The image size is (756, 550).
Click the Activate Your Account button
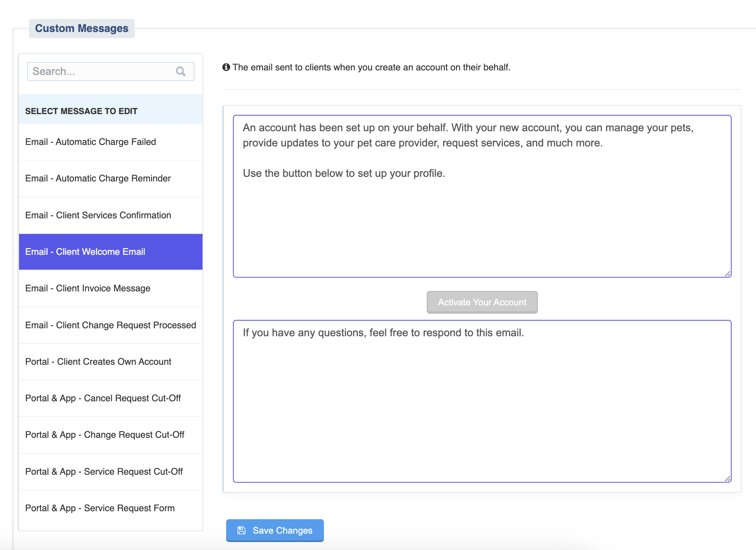(x=482, y=302)
